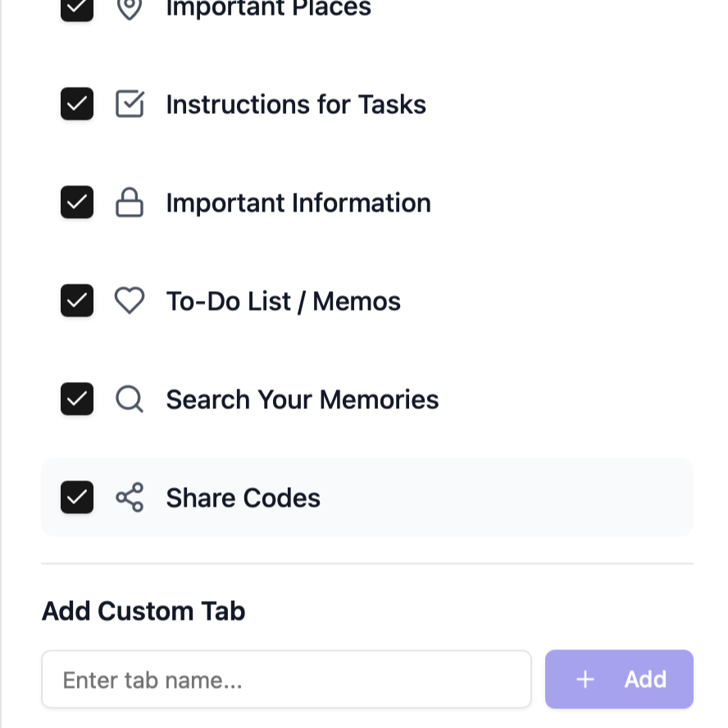Uncheck the Instructions for Tasks checkbox
728x728 pixels.
coord(77,104)
